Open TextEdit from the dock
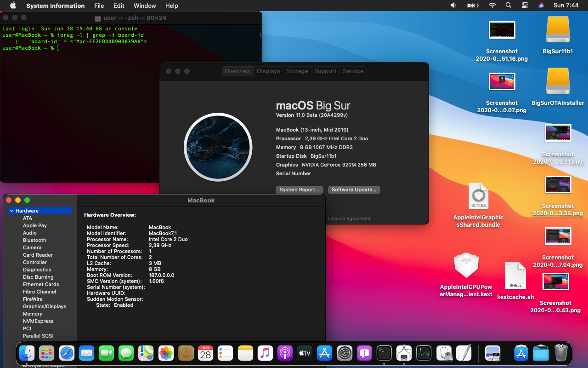 pyautogui.click(x=464, y=353)
